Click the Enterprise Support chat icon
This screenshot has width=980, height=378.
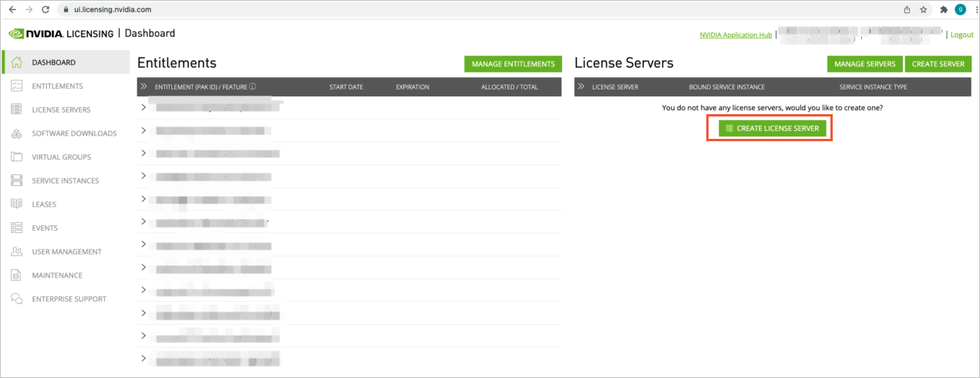(17, 299)
